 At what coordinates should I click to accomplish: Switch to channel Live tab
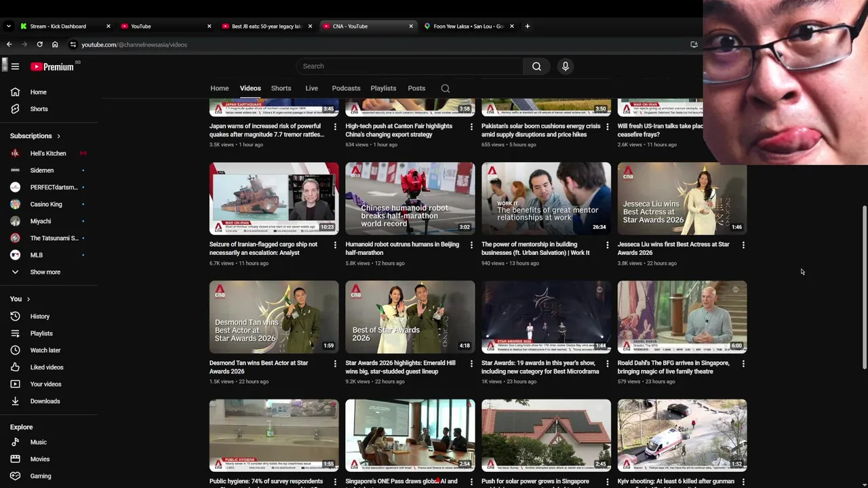click(311, 88)
